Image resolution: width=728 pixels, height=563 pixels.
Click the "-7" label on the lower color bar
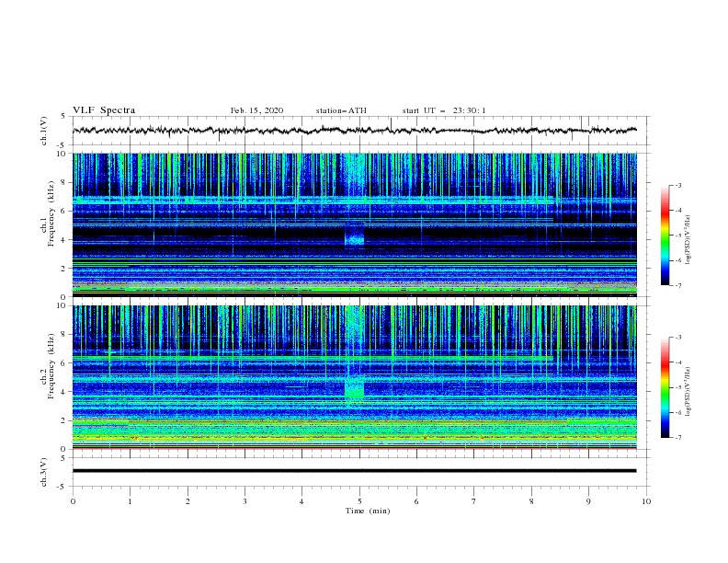678,437
